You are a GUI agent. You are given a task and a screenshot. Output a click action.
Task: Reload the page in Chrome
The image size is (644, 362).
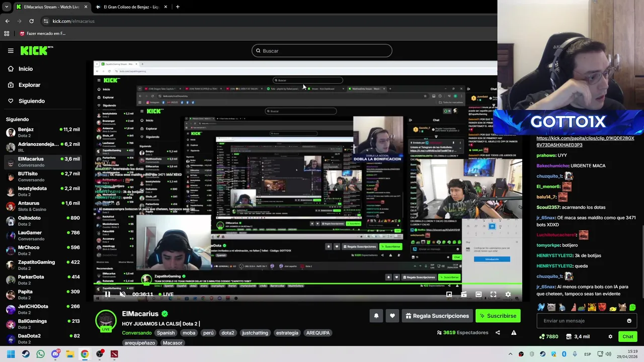pos(31,21)
